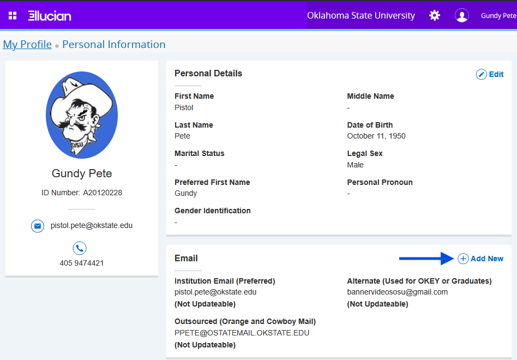
Task: Open the apps grid menu icon
Action: click(x=12, y=16)
